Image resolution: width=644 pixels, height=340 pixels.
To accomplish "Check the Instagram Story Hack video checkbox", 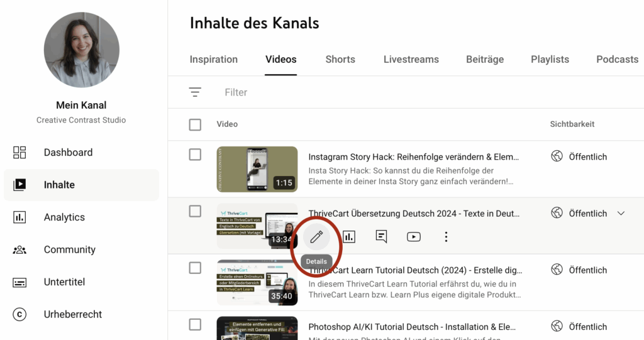I will click(x=195, y=155).
